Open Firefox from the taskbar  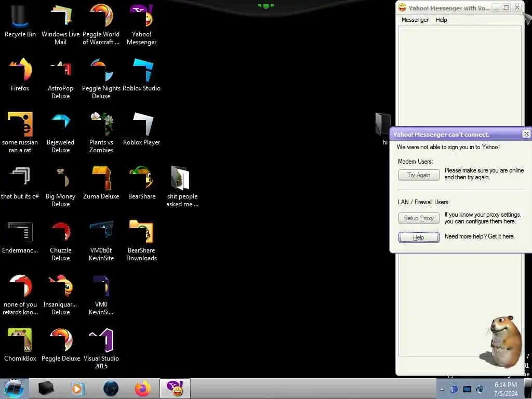(142, 389)
